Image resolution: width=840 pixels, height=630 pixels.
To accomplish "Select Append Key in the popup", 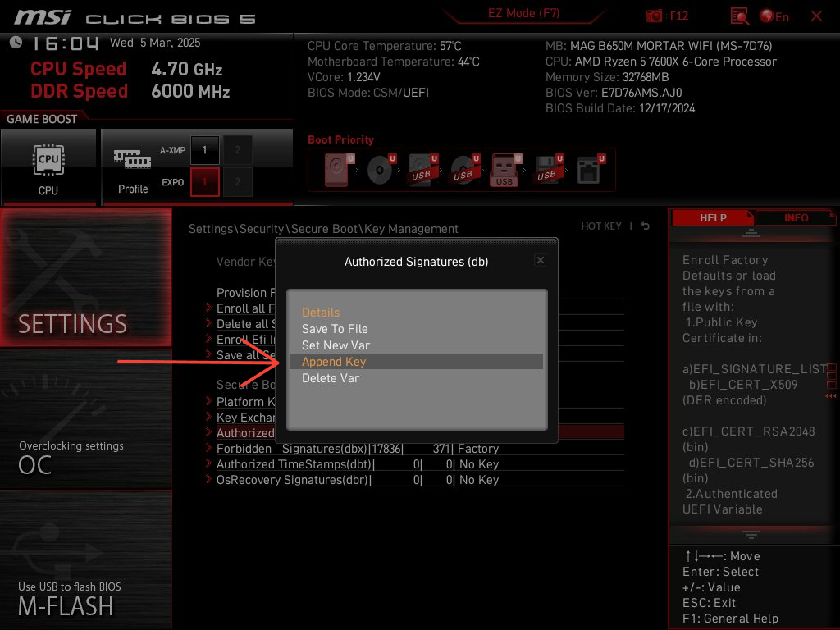I will (x=334, y=362).
